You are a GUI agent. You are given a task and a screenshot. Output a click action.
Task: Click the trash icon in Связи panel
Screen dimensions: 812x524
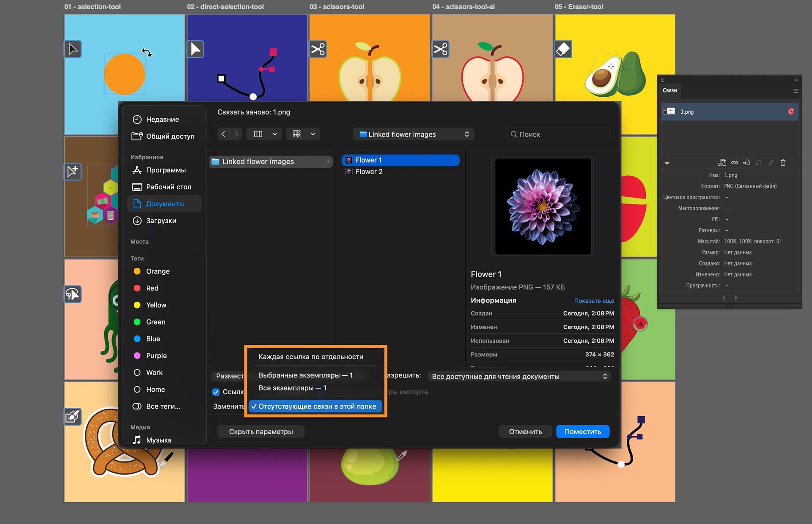pyautogui.click(x=783, y=163)
